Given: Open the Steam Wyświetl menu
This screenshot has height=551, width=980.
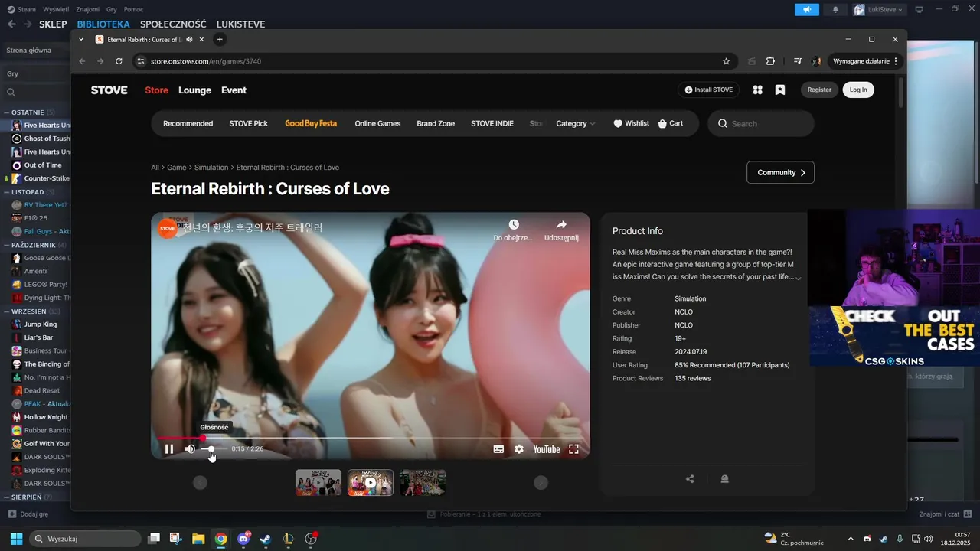Looking at the screenshot, I should (x=55, y=9).
